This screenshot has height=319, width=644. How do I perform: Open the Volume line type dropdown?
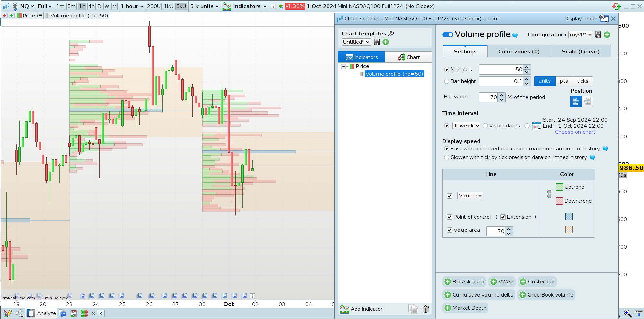click(x=470, y=196)
